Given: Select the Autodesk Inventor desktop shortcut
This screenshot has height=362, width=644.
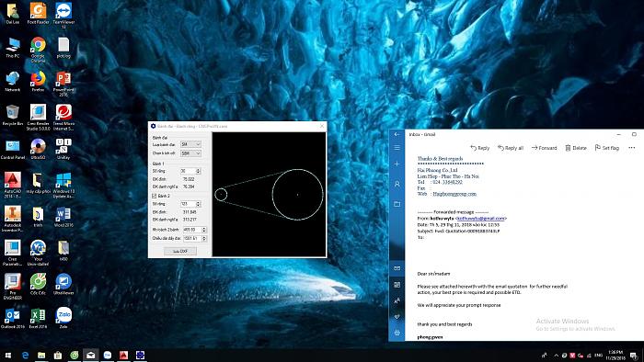Looking at the screenshot, I should coord(12,219).
